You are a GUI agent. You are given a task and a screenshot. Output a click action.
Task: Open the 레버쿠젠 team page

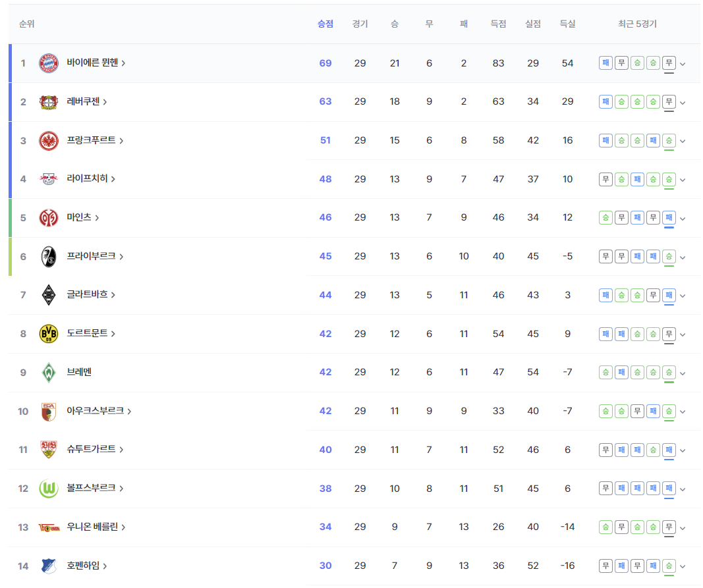point(86,102)
